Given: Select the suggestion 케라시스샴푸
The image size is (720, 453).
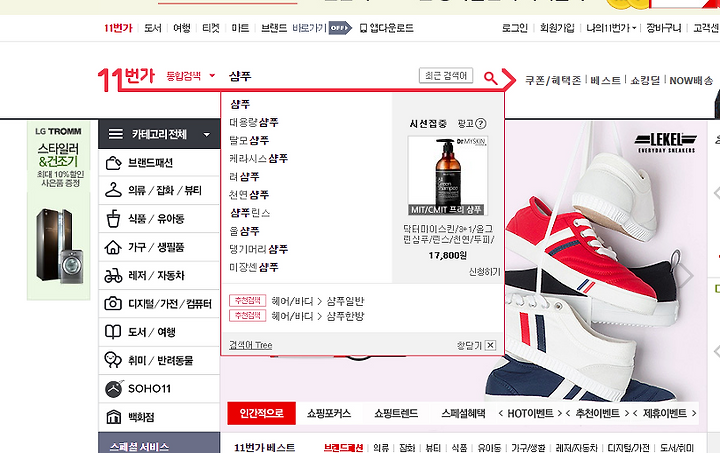Looking at the screenshot, I should 259,159.
